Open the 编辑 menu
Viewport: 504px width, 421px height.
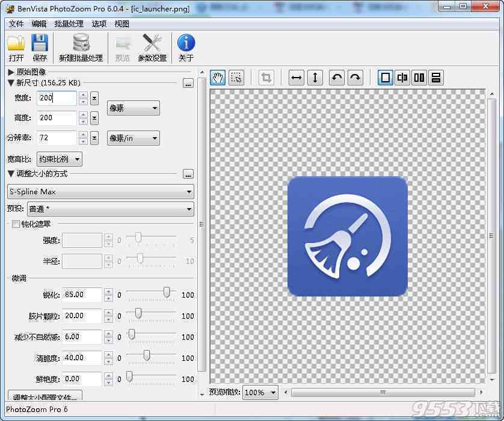tap(39, 24)
